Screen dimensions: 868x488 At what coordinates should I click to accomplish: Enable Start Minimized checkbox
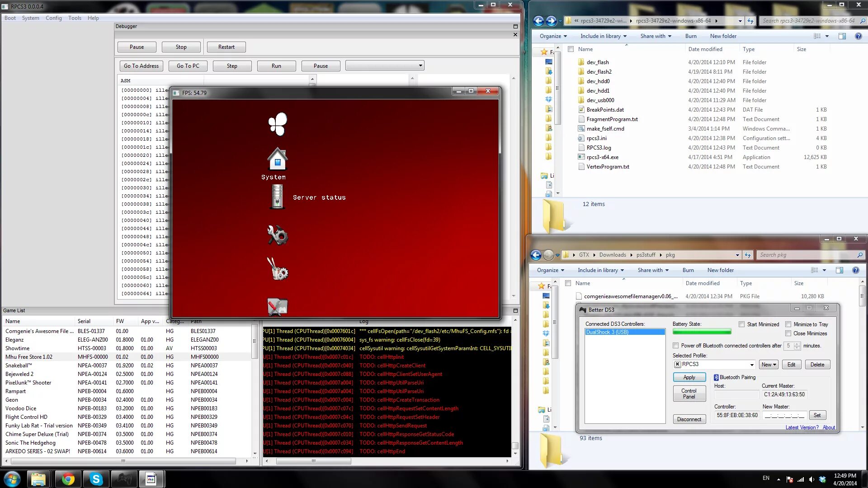(741, 324)
